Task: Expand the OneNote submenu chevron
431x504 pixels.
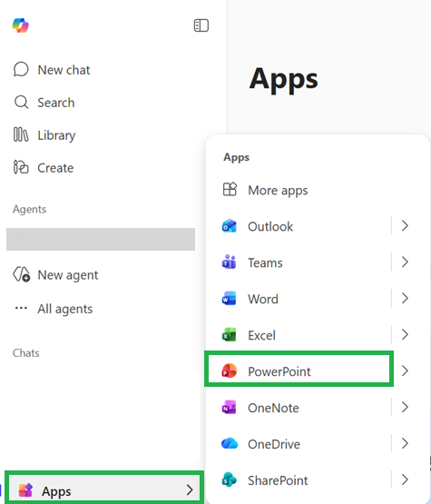Action: point(405,407)
